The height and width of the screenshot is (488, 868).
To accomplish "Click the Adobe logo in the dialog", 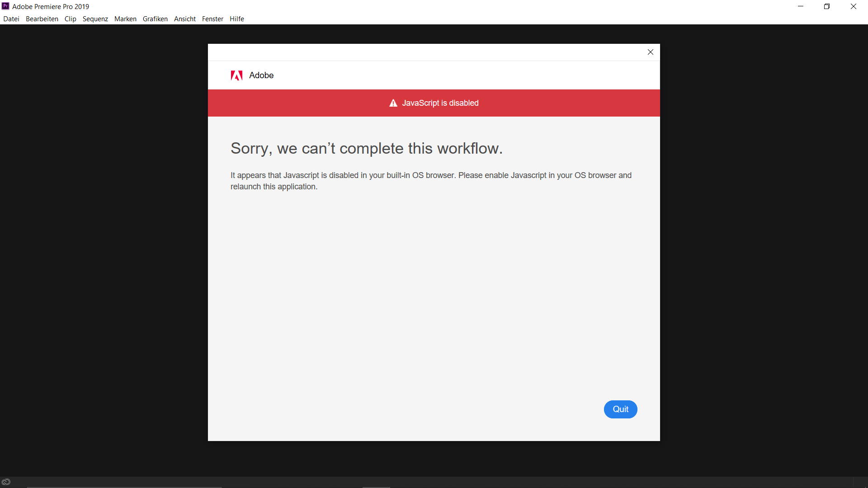I will [236, 75].
